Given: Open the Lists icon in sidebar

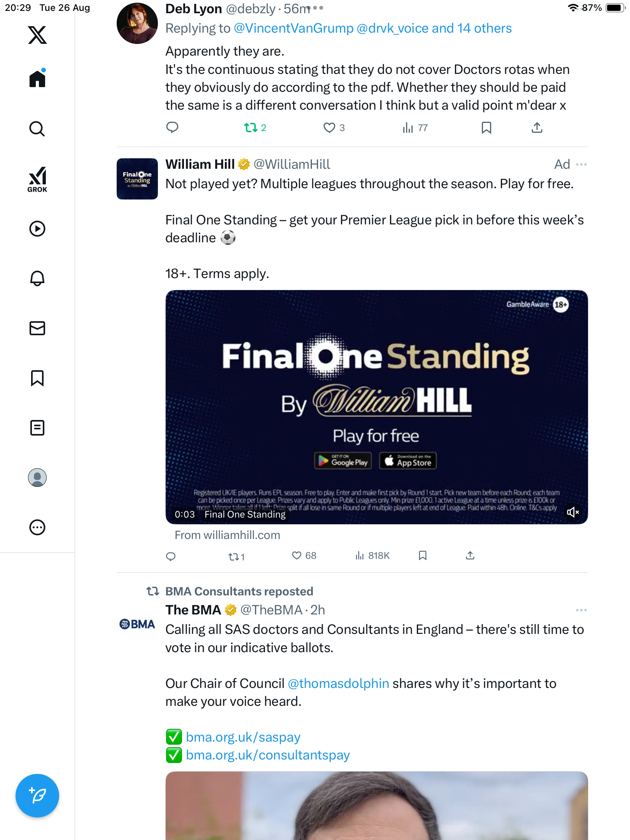Looking at the screenshot, I should coord(37,427).
